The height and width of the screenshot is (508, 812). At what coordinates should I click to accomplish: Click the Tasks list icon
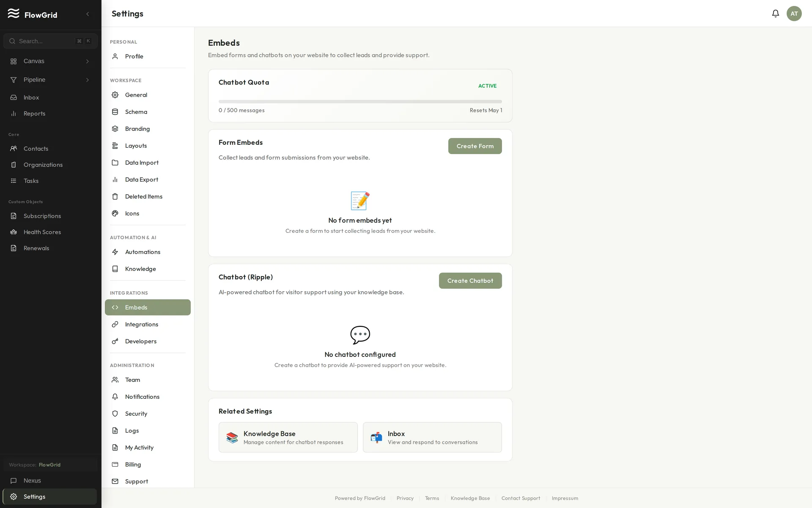(14, 181)
